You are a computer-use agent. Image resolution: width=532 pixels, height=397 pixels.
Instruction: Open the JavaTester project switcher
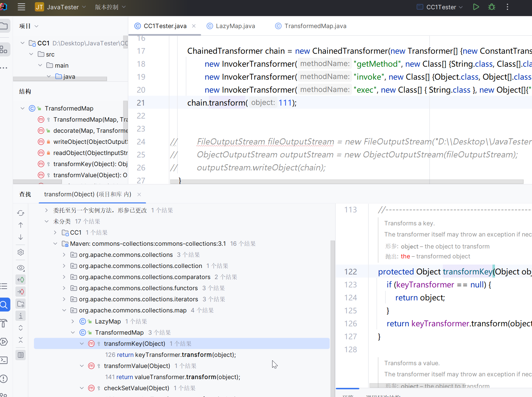[63, 7]
